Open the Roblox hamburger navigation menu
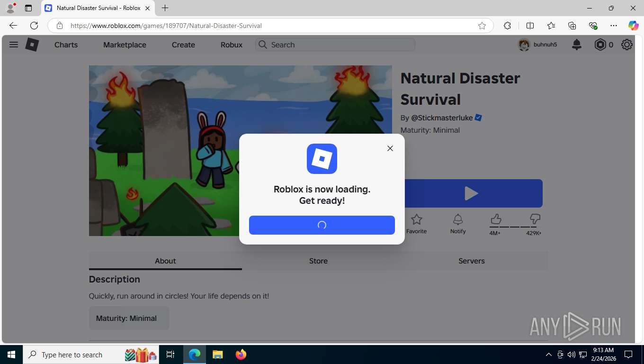This screenshot has width=644, height=364. 14,45
